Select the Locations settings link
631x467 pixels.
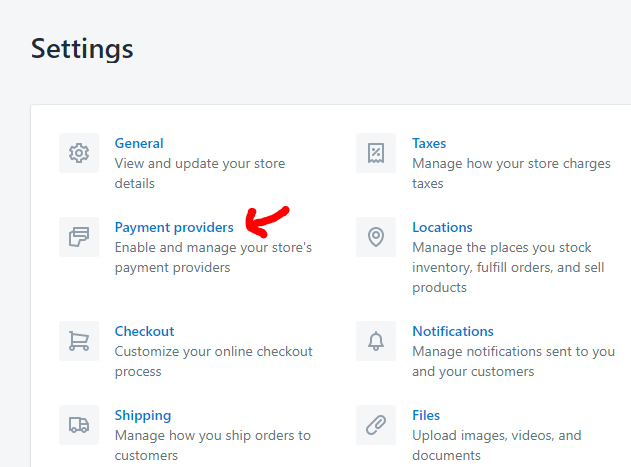pos(442,227)
